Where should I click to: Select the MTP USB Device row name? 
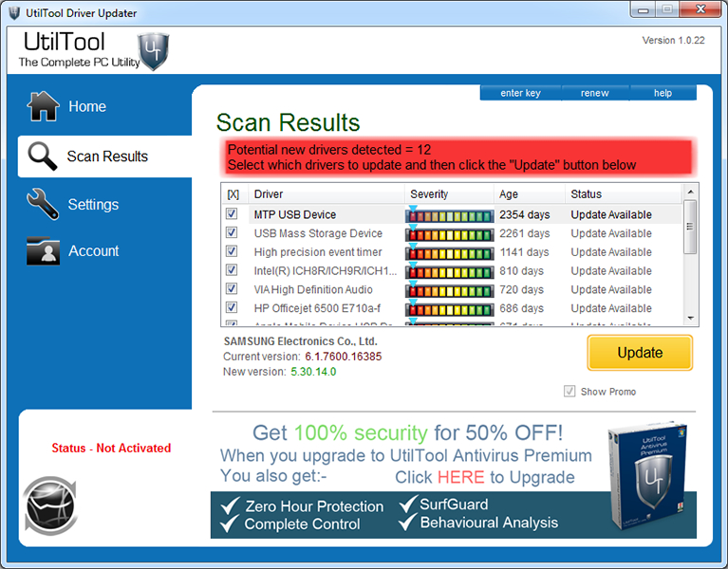pyautogui.click(x=295, y=214)
